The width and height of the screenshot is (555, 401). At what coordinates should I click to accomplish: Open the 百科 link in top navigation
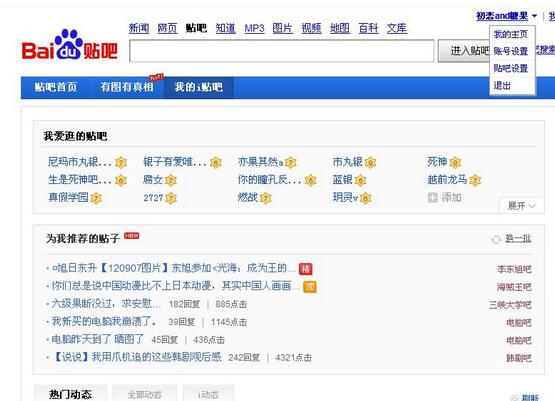[x=368, y=28]
